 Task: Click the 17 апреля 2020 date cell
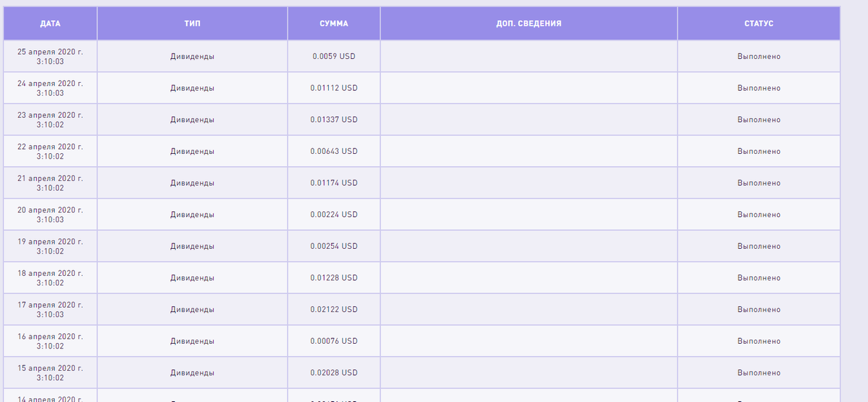(x=50, y=310)
